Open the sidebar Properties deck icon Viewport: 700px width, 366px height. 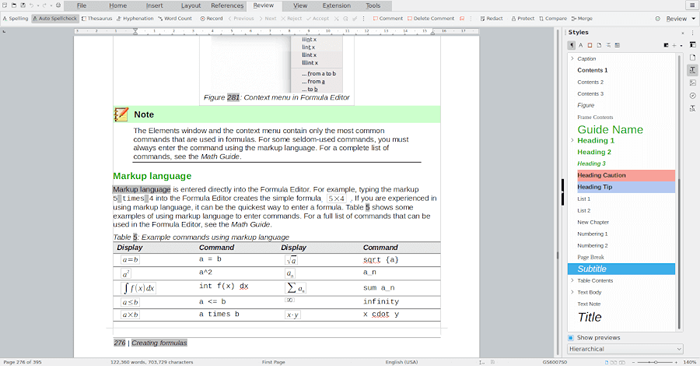(x=692, y=45)
